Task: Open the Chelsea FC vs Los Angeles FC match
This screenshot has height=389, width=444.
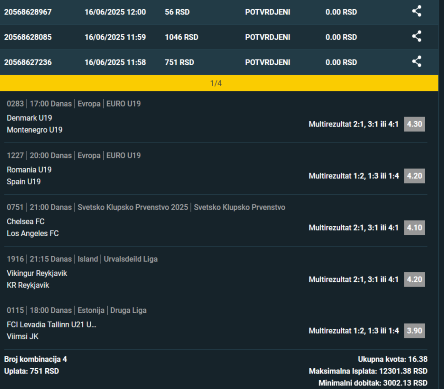Action: (33, 227)
